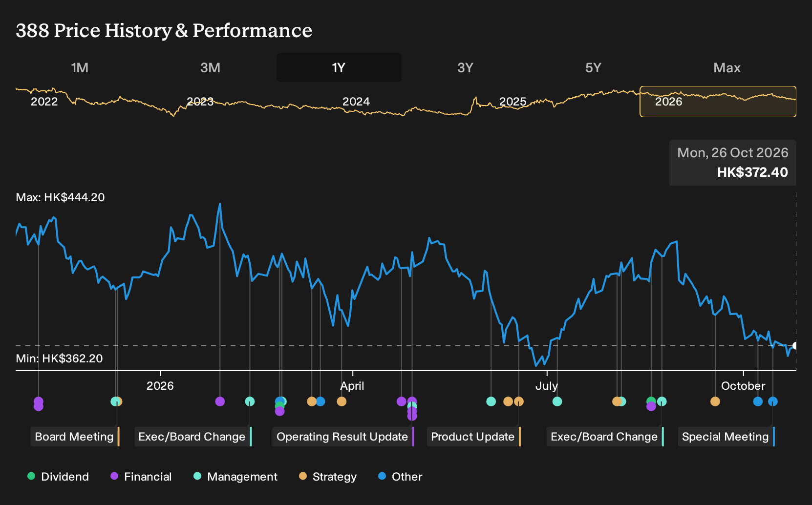Click the 'Mon, 26 Oct 2026' date text

pos(733,153)
